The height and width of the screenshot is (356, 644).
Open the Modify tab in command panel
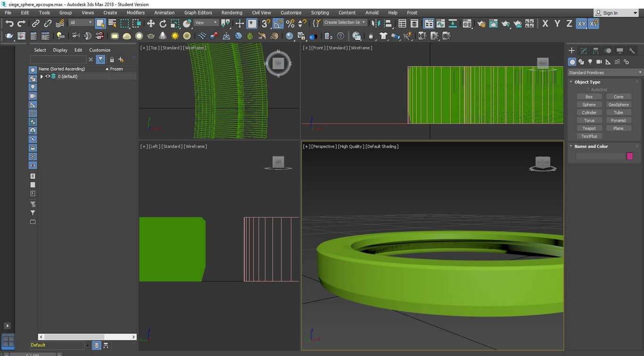coord(584,50)
